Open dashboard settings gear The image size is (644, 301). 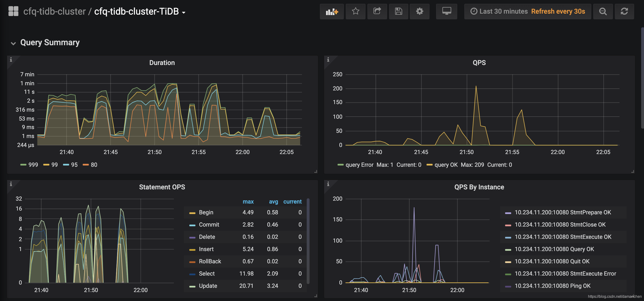click(x=420, y=12)
